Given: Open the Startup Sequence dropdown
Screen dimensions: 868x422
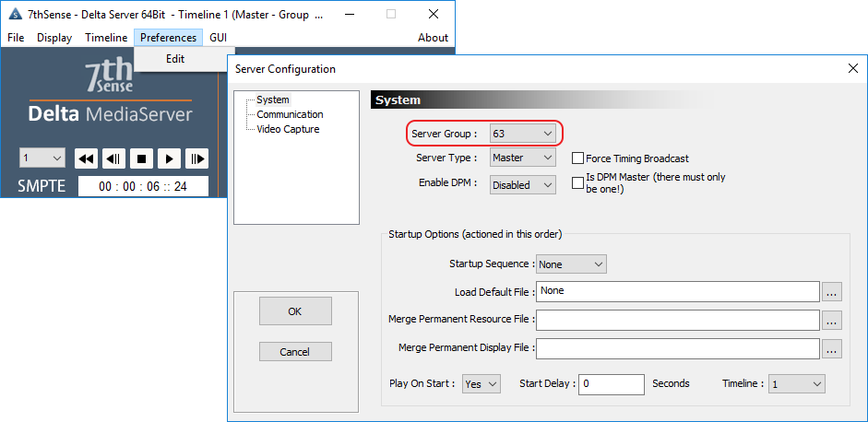Looking at the screenshot, I should 572,264.
